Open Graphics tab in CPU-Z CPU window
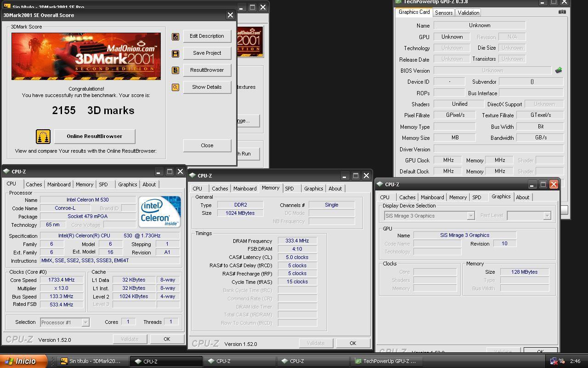The height and width of the screenshot is (368, 588). 127,184
